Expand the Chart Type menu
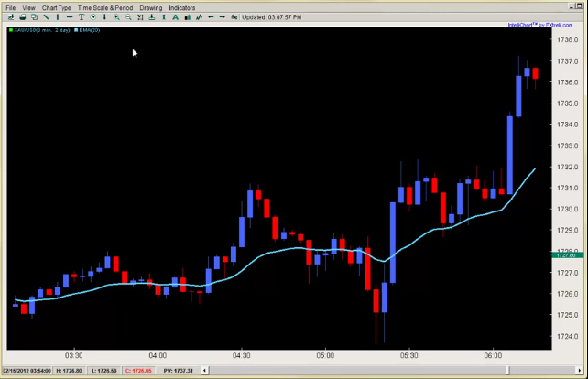This screenshot has height=379, width=588. [56, 7]
